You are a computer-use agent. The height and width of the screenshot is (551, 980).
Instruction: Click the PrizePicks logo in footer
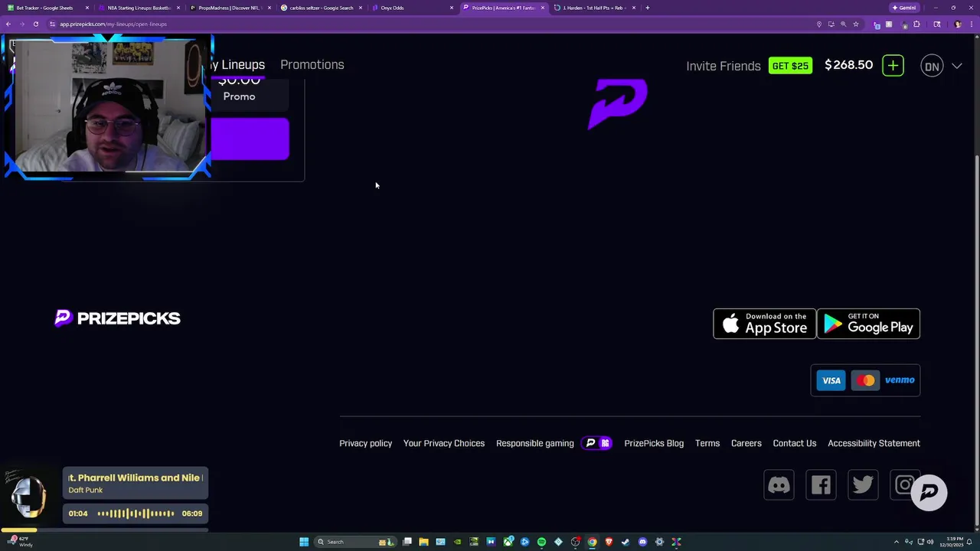coord(117,318)
